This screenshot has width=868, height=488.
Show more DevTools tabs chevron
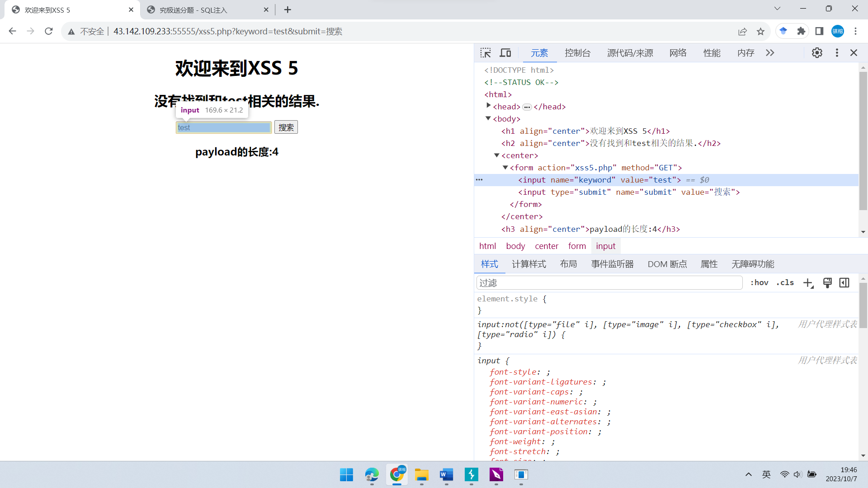[x=770, y=53]
